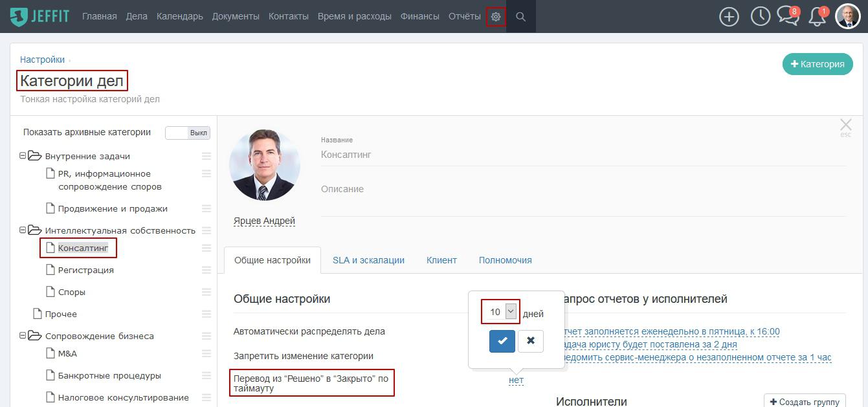
Task: Open the Полномочия tab
Action: [506, 260]
